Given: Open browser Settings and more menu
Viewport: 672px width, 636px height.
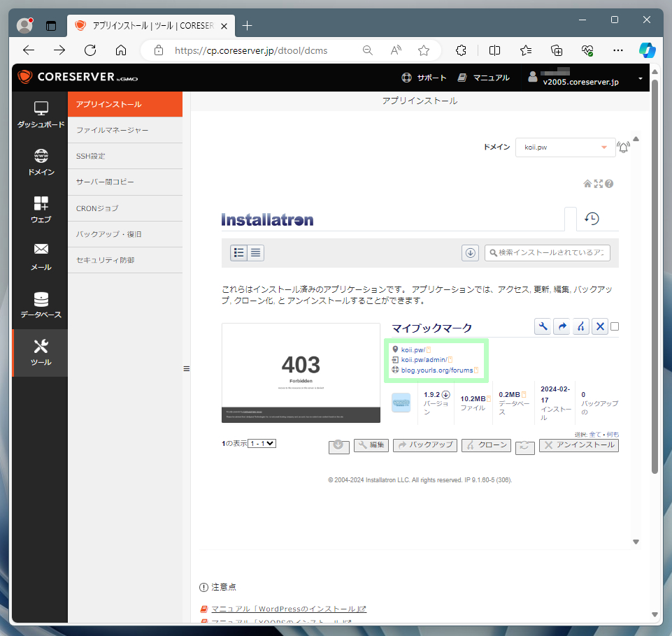Looking at the screenshot, I should 617,50.
